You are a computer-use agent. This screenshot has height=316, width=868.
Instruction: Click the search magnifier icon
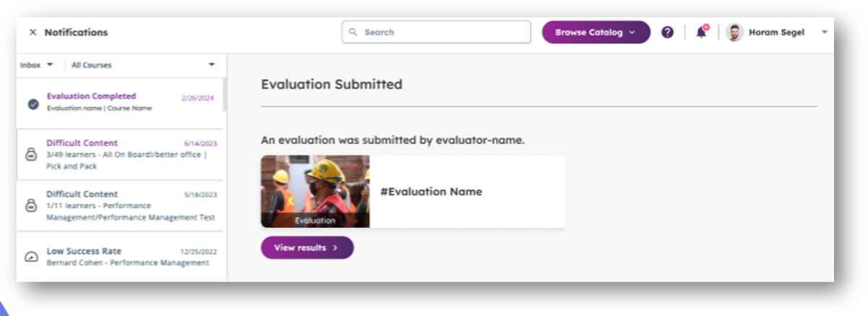pos(353,33)
